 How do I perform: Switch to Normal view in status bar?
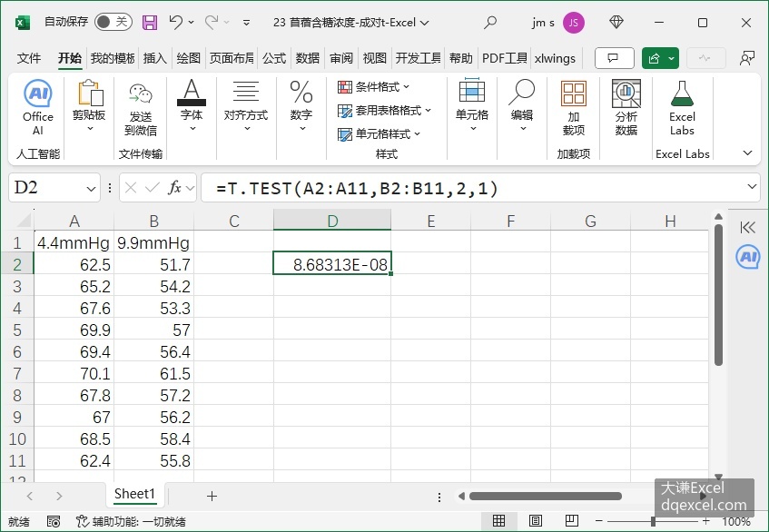pos(498,520)
